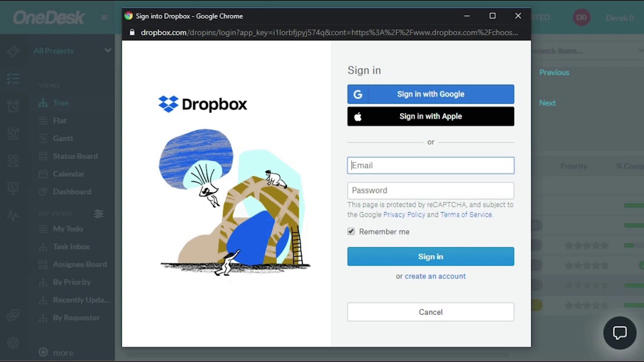Open Google Privacy Policy link
Image resolution: width=644 pixels, height=362 pixels.
pyautogui.click(x=404, y=215)
